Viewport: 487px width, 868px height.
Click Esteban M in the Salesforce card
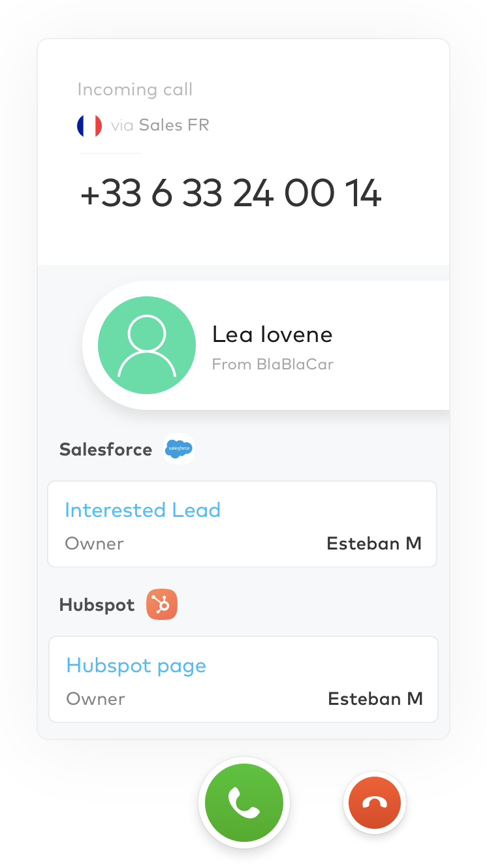point(374,543)
